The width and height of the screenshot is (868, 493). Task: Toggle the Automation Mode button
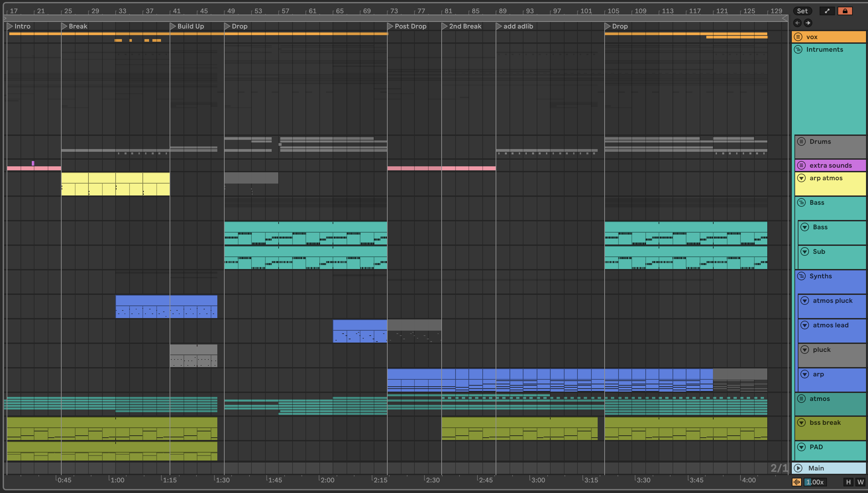tap(827, 11)
